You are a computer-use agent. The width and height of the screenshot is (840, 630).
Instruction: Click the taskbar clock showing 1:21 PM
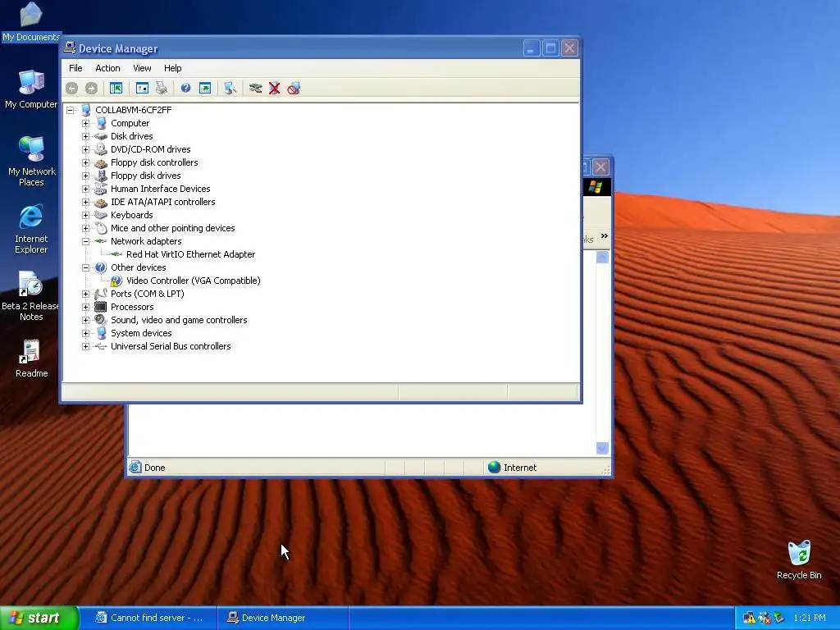[x=810, y=618]
